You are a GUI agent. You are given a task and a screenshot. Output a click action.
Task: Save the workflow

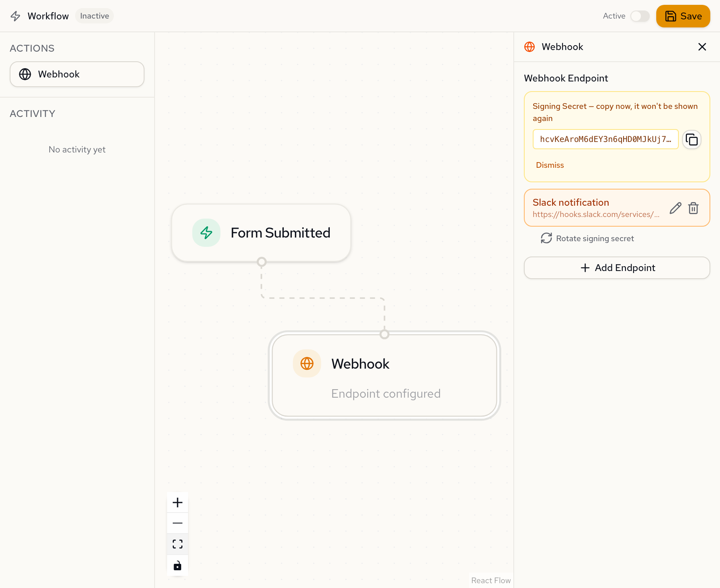(683, 16)
